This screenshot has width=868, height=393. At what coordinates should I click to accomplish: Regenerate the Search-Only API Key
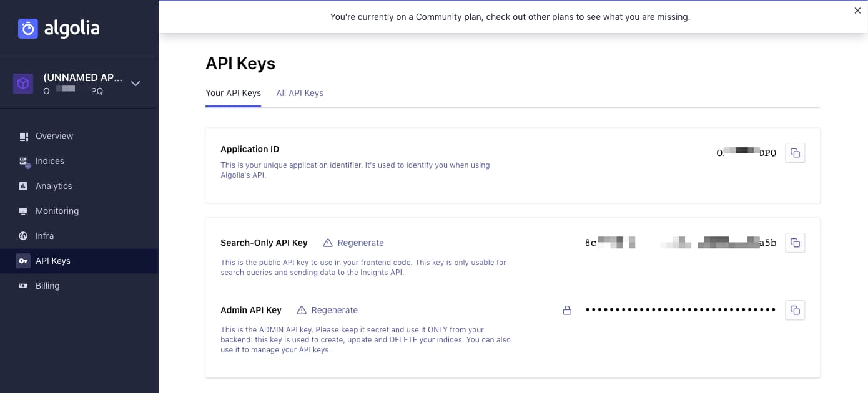click(359, 242)
